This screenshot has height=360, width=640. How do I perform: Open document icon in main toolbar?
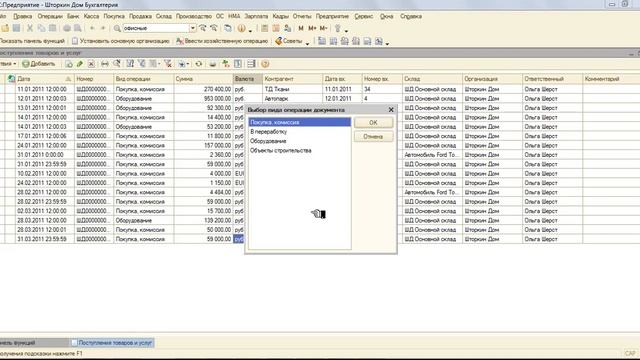click(5, 28)
